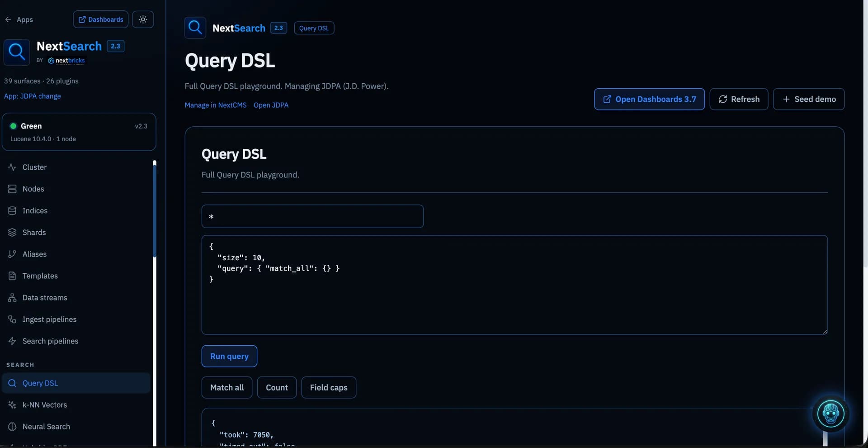Open Data streams in the sidebar
868x448 pixels.
(x=76, y=297)
